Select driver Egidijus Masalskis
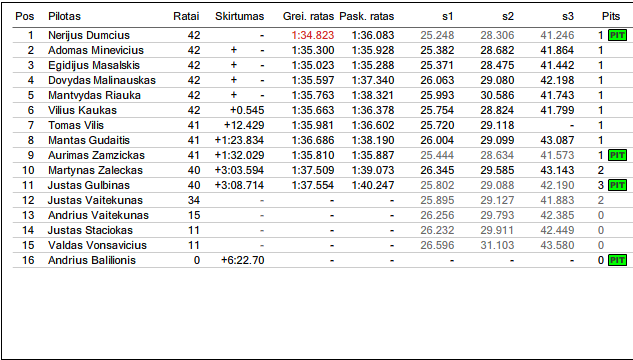Screen dimensions: 633x360 point(94,65)
